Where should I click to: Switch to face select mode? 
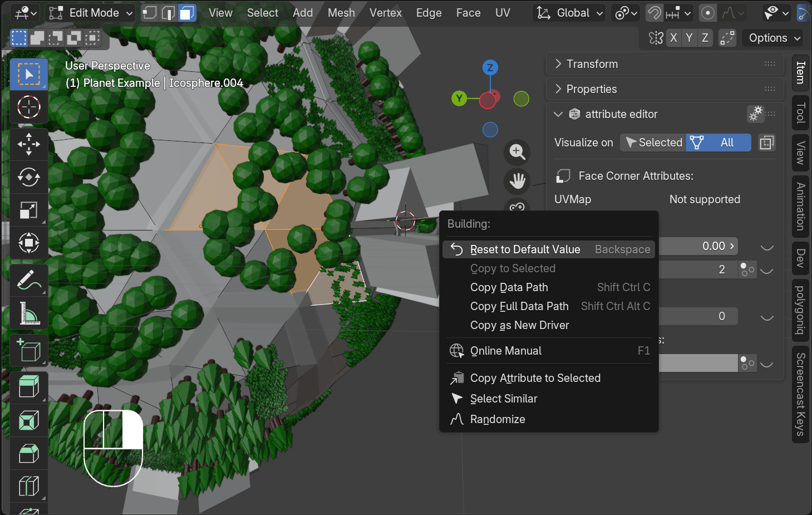coord(187,13)
